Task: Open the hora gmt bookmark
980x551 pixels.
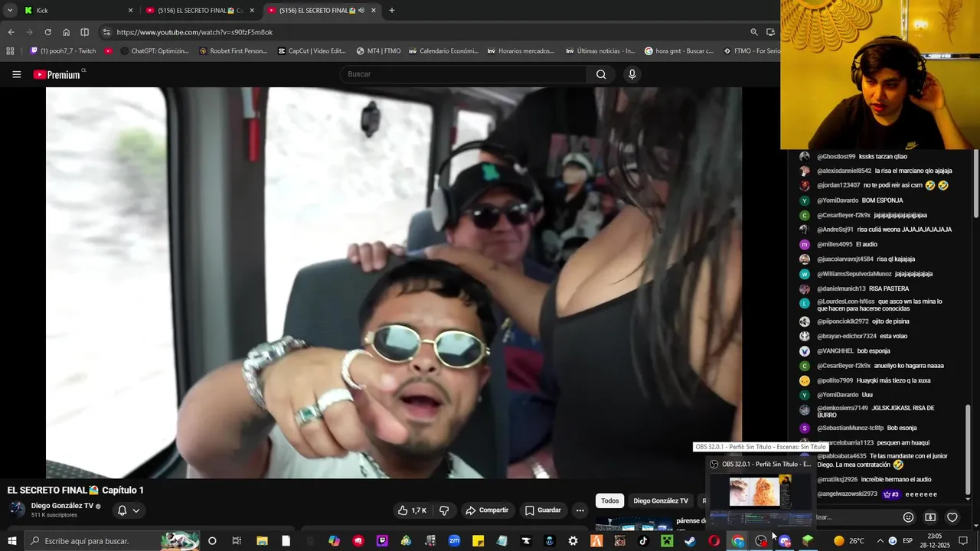Action: [x=679, y=51]
